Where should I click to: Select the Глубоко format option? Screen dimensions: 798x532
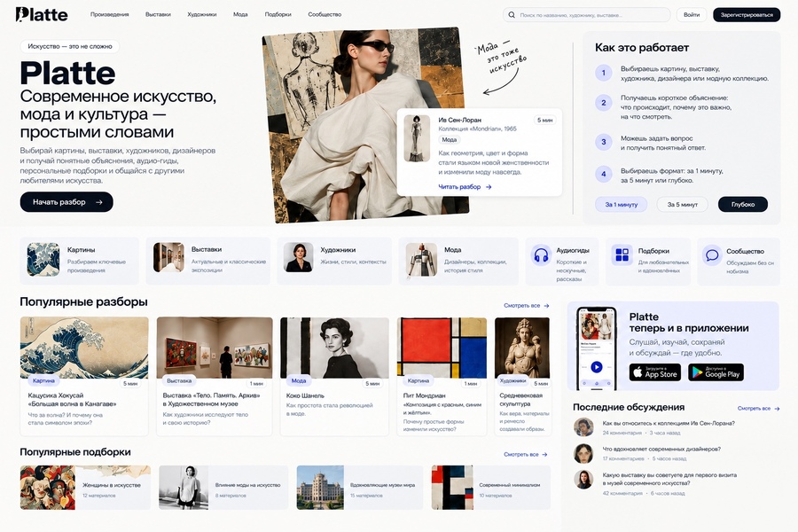tap(742, 205)
